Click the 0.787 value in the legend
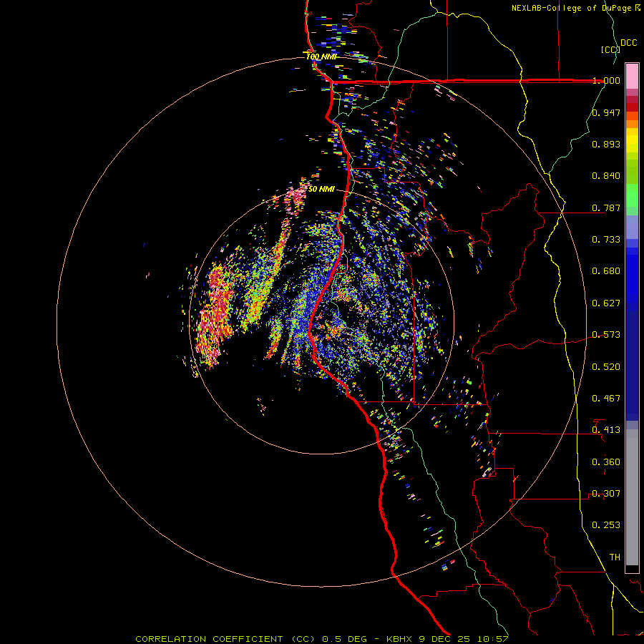 click(606, 208)
